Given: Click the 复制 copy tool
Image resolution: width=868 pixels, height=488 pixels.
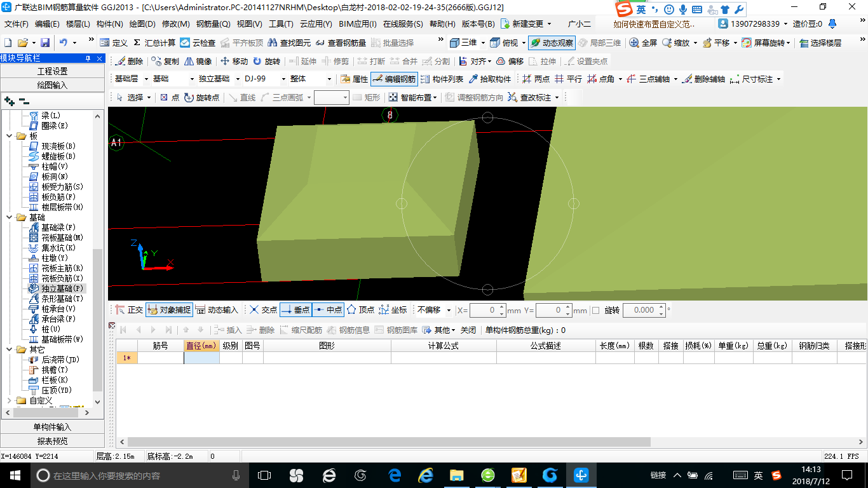Looking at the screenshot, I should (165, 62).
